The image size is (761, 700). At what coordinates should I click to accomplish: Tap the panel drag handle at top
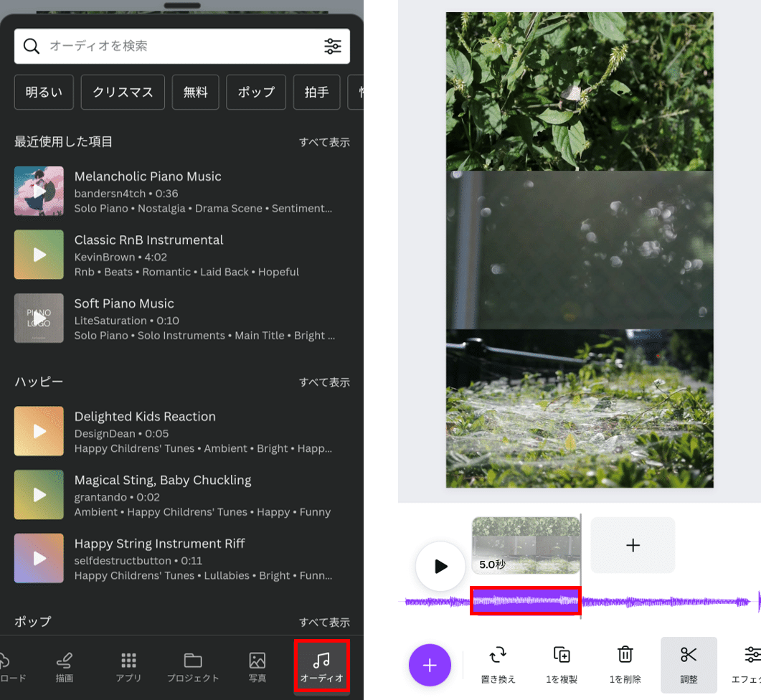pos(182,5)
